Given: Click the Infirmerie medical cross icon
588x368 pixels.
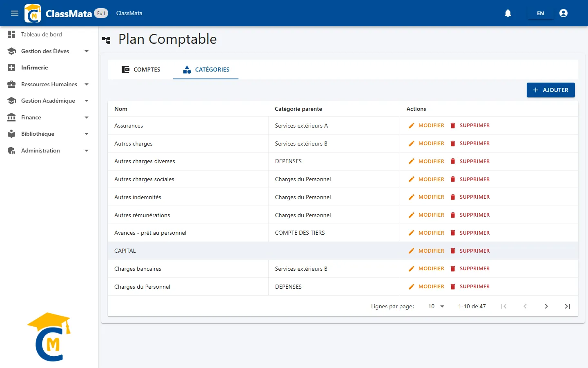Looking at the screenshot, I should tap(11, 67).
